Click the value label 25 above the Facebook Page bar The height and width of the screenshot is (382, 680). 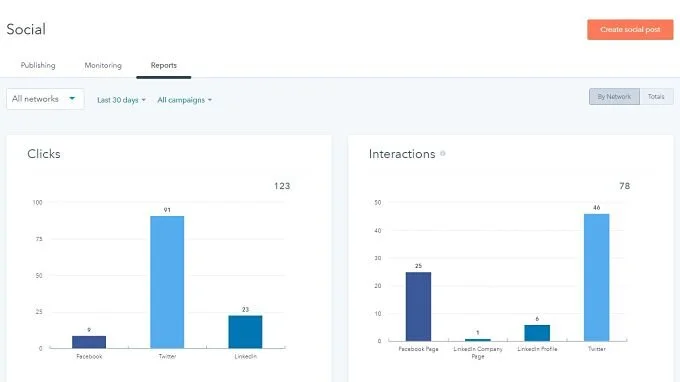click(x=418, y=266)
